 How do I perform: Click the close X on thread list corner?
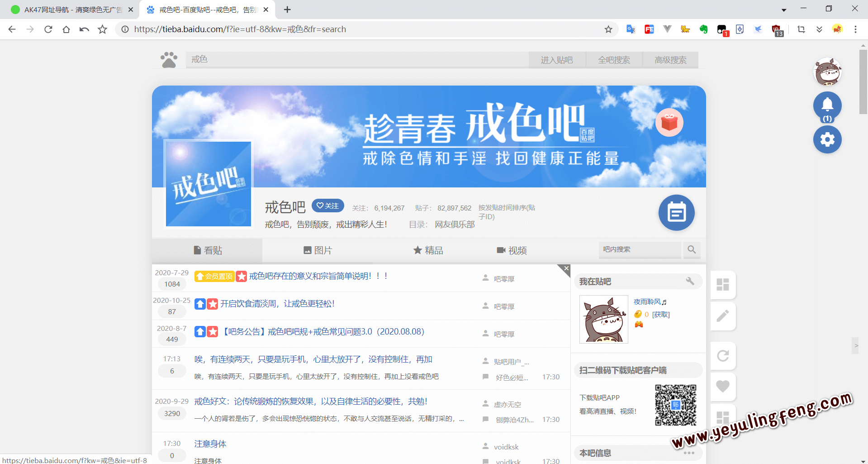(x=565, y=269)
